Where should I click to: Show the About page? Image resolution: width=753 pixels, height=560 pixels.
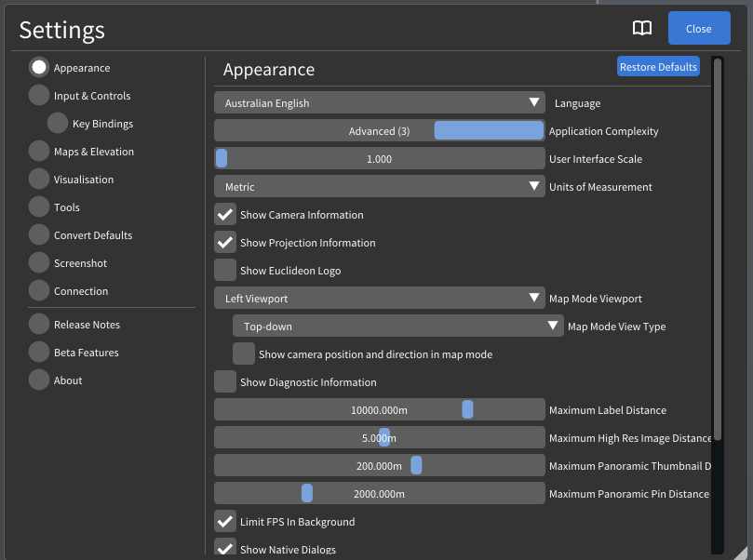(x=56, y=380)
